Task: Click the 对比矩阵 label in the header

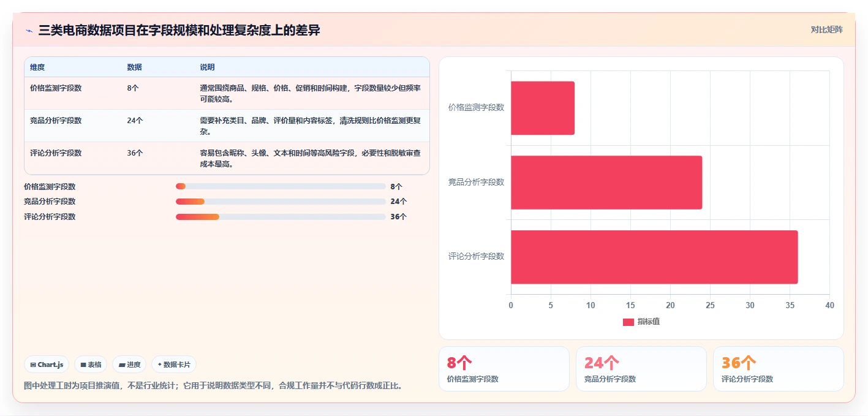Action: pos(826,29)
